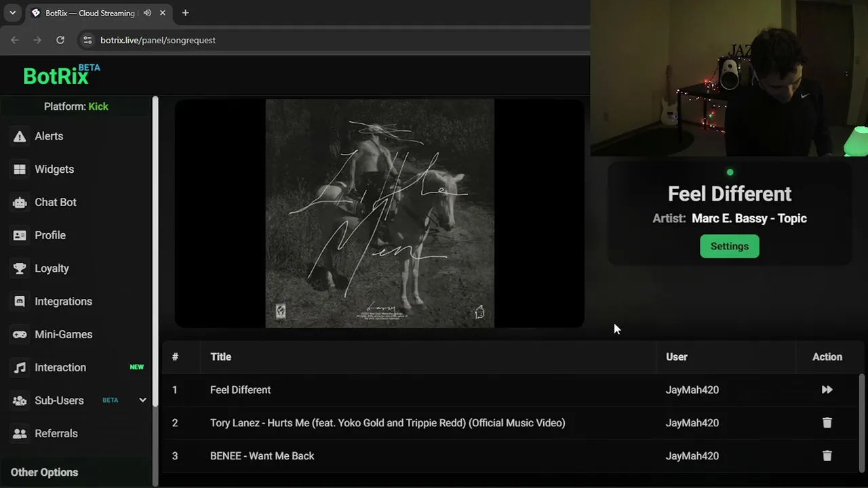Click the Referrals people icon
The height and width of the screenshot is (488, 868).
click(x=20, y=434)
